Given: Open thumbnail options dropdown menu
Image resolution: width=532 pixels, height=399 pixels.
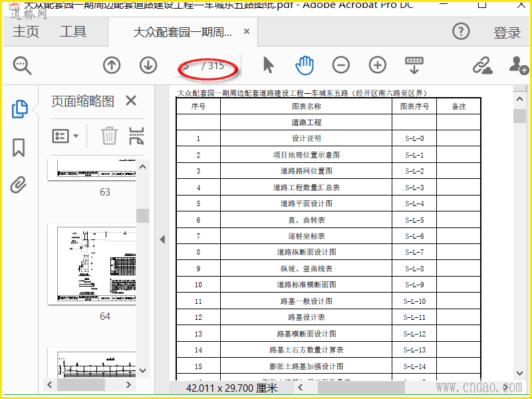Looking at the screenshot, I should pyautogui.click(x=65, y=136).
